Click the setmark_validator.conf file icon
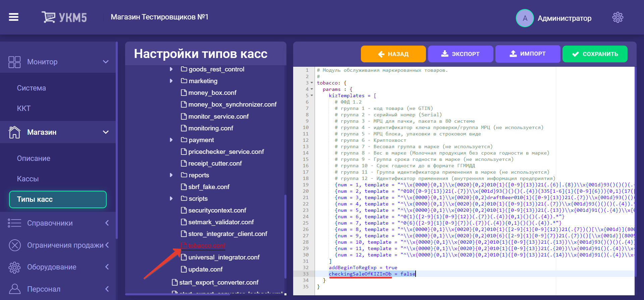 [183, 222]
